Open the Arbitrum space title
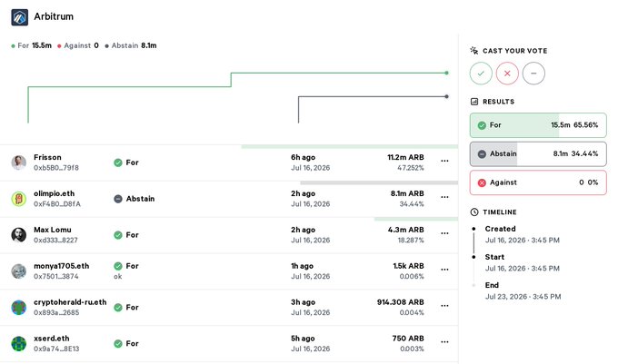This screenshot has width=618, height=364. (x=54, y=16)
